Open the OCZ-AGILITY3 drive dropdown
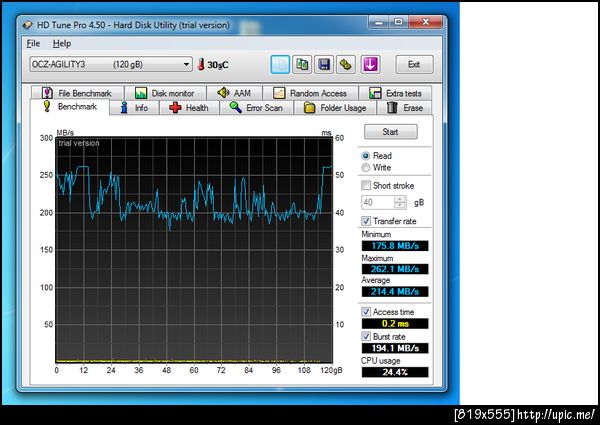This screenshot has width=600, height=425. coord(111,64)
